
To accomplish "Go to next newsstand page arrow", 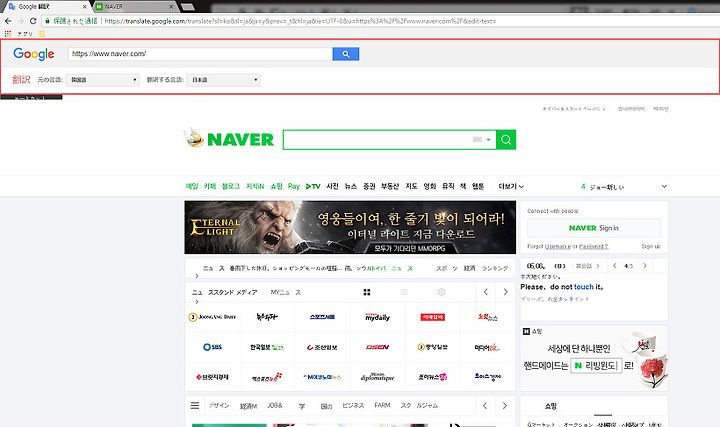I will point(506,292).
